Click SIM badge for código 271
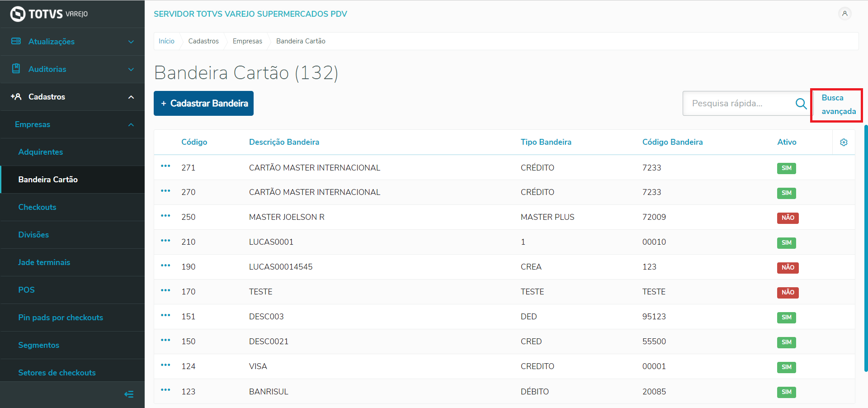The width and height of the screenshot is (868, 408). point(787,168)
